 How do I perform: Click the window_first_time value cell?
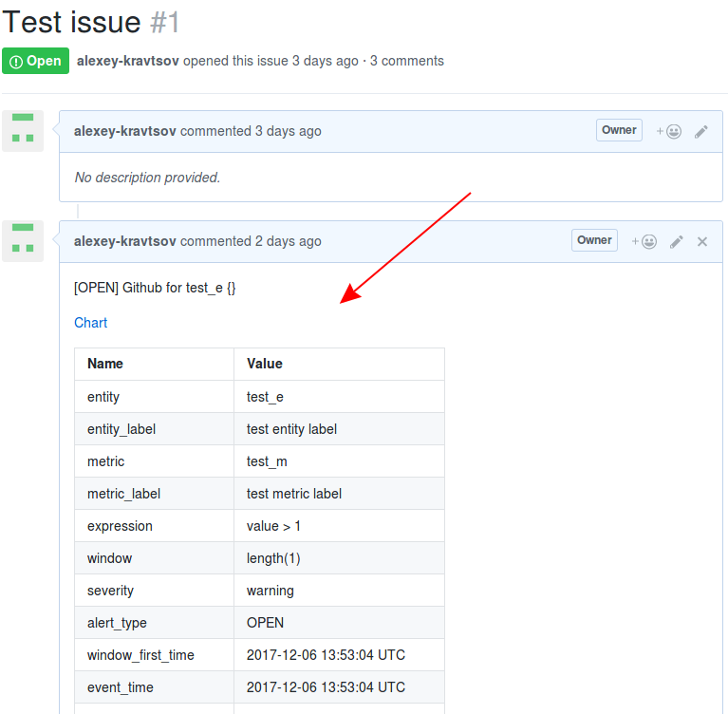339,655
